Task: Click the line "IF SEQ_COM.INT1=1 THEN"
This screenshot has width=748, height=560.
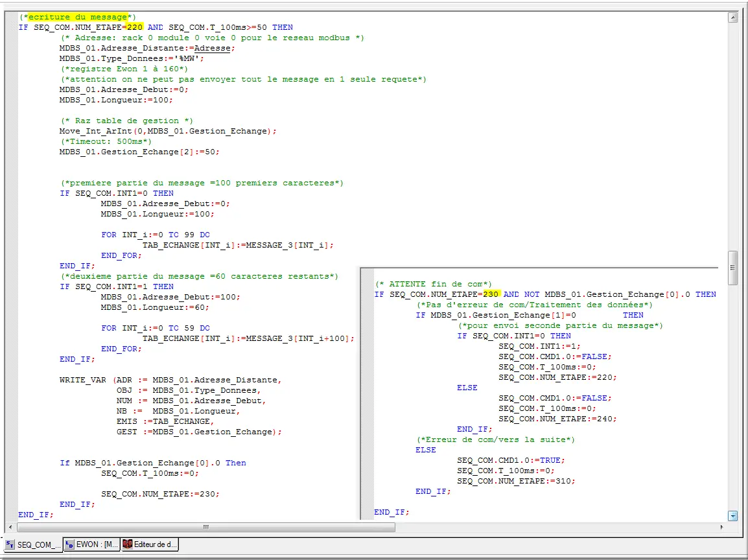Action: point(117,286)
